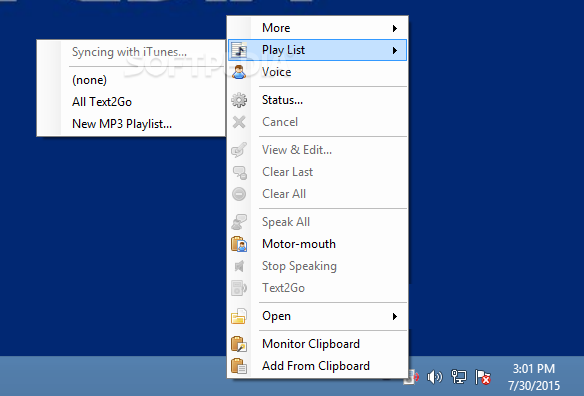Click the Open folder icon
Image resolution: width=584 pixels, height=396 pixels.
tap(239, 316)
